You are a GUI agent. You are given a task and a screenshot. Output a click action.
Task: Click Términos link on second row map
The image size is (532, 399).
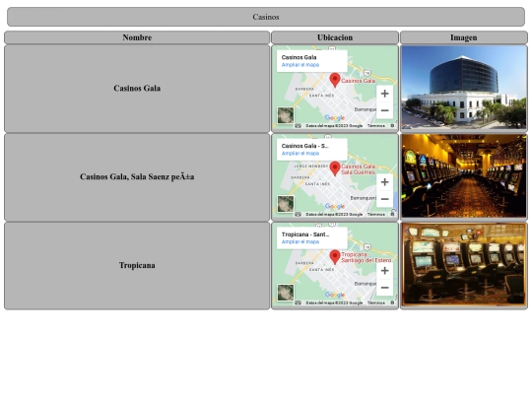pos(376,215)
